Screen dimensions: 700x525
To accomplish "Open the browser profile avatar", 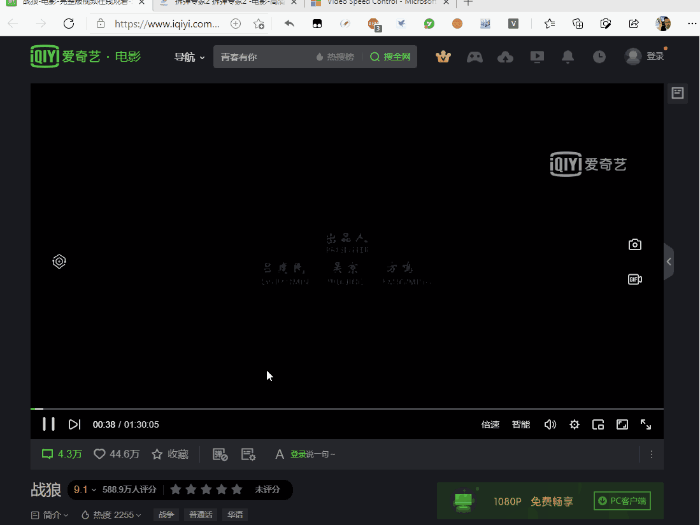I will pyautogui.click(x=663, y=23).
